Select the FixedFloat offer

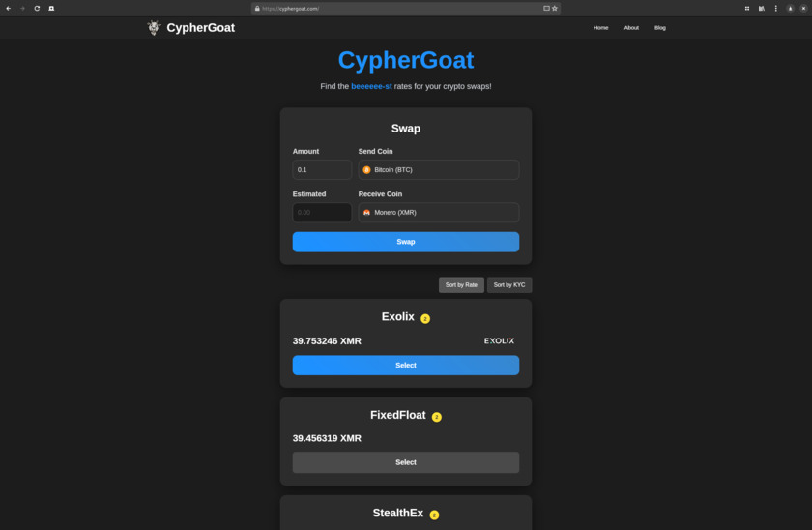click(x=406, y=462)
